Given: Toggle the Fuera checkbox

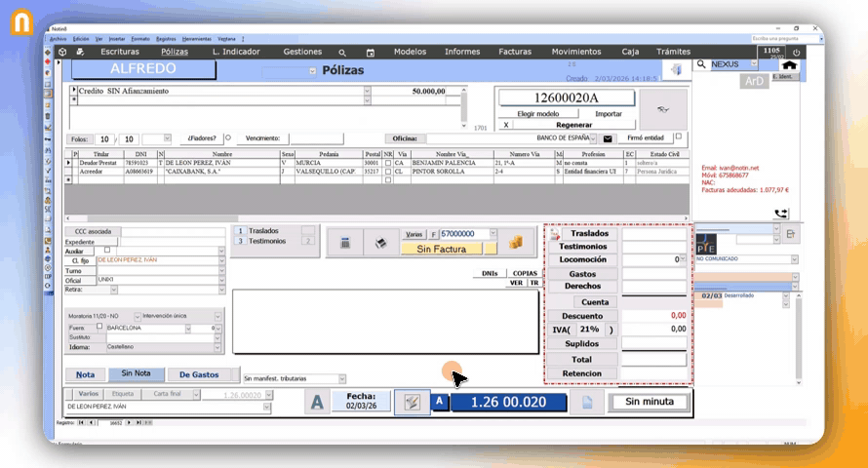Looking at the screenshot, I should click(99, 328).
